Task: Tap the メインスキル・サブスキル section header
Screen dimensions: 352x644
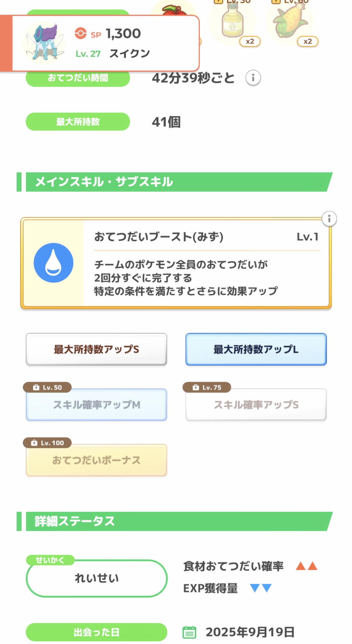Action: coord(175,182)
